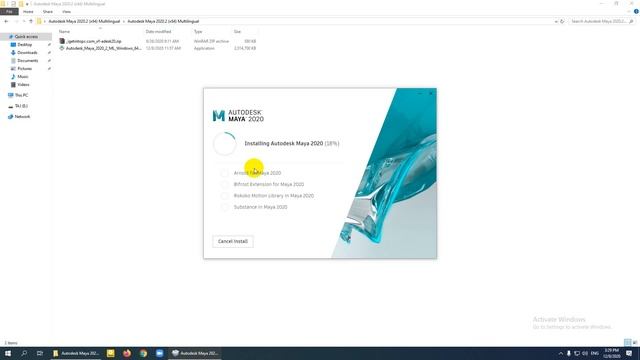Switch to File Explorer Autodesk Maya taskbar button
Image resolution: width=640 pixels, height=360 pixels.
(76, 353)
